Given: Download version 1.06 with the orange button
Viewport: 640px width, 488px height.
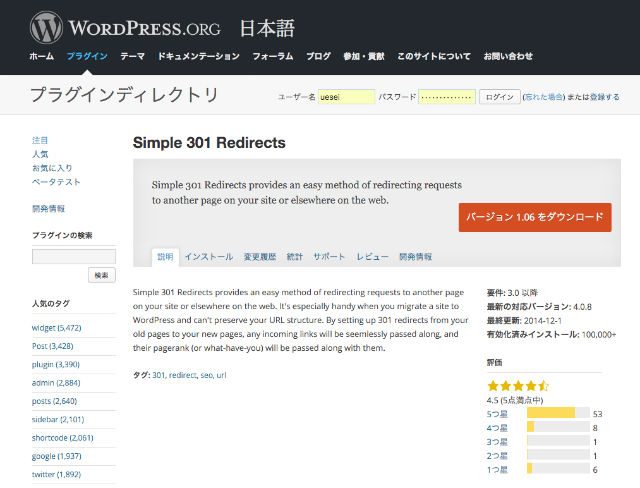Looking at the screenshot, I should 535,217.
